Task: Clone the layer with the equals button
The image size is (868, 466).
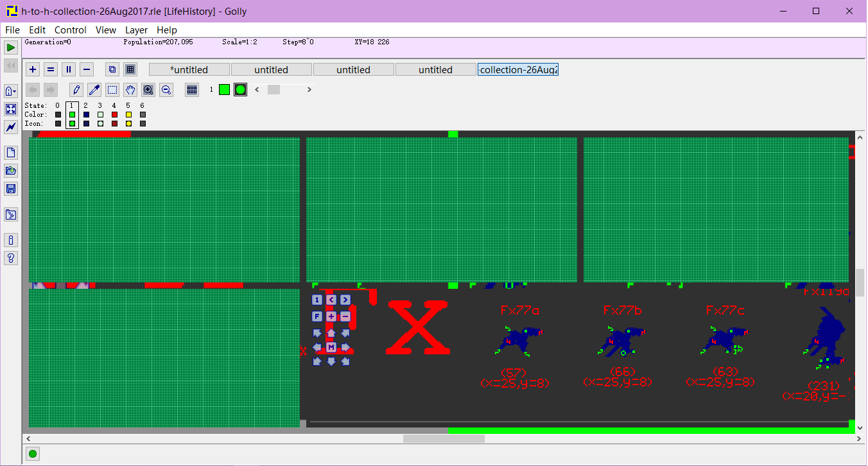Action: (x=51, y=69)
